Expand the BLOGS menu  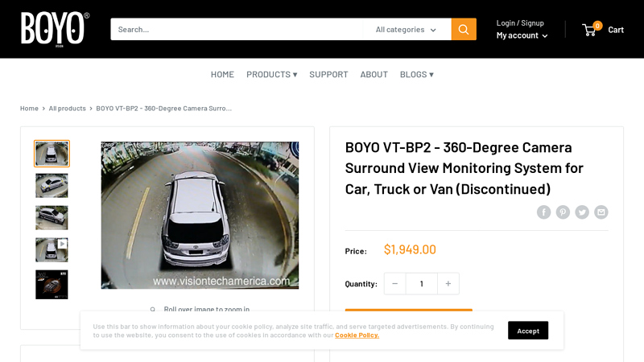(416, 74)
